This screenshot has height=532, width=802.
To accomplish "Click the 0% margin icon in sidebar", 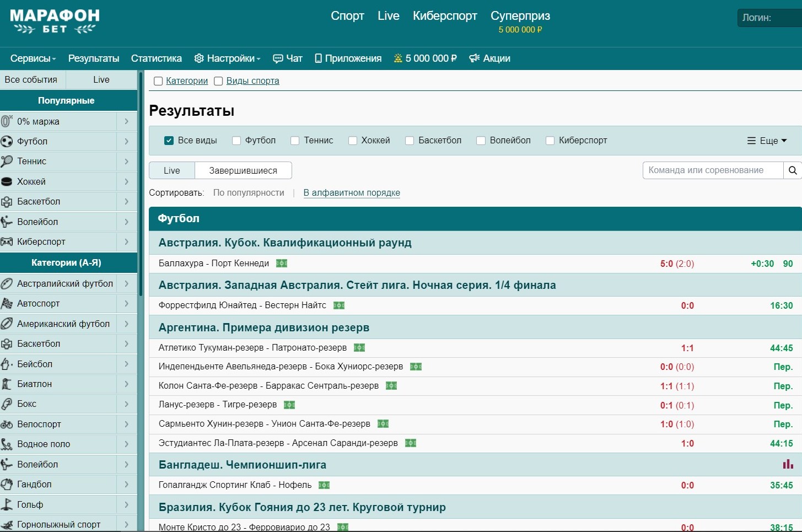I will click(7, 121).
